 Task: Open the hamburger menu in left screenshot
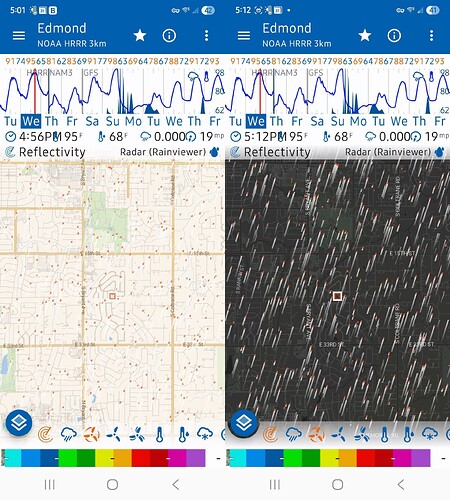[x=19, y=36]
